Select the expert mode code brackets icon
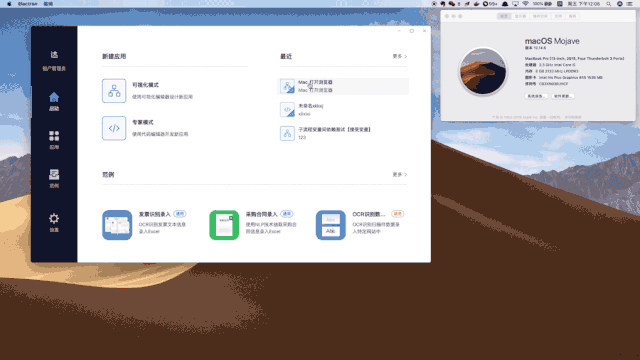This screenshot has height=360, width=640. point(114,128)
